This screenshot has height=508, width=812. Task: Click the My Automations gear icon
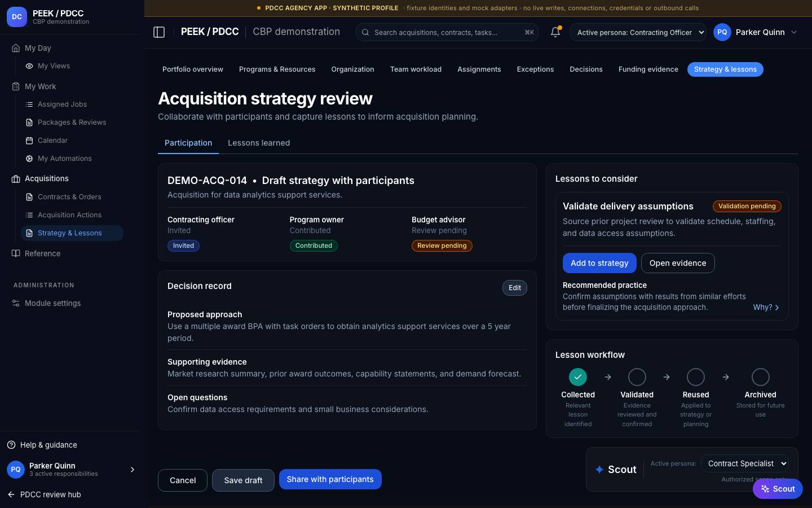(29, 159)
